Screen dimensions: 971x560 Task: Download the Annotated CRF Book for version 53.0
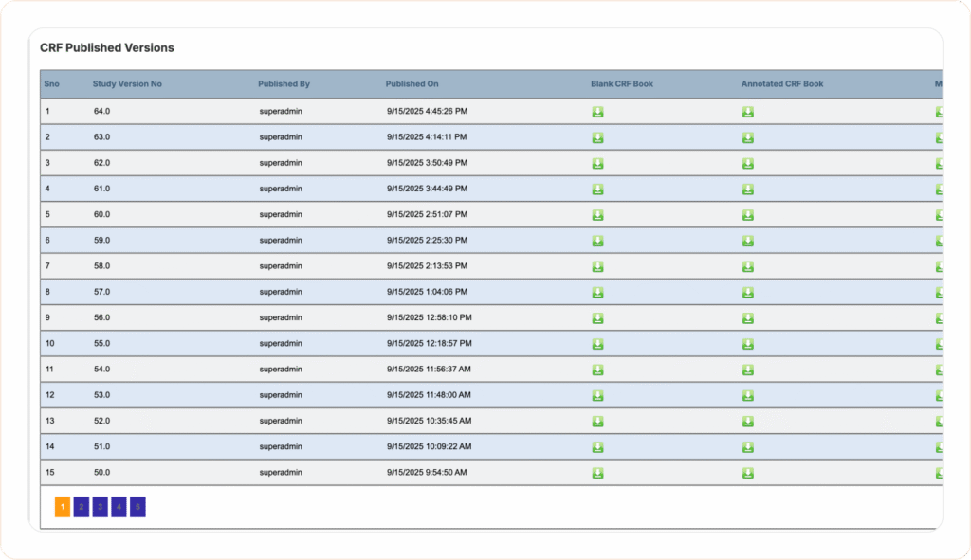[748, 395]
